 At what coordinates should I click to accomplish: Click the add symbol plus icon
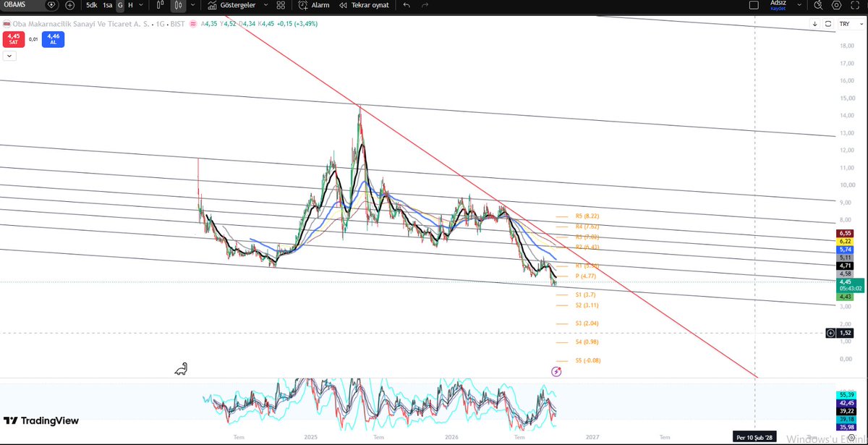69,5
